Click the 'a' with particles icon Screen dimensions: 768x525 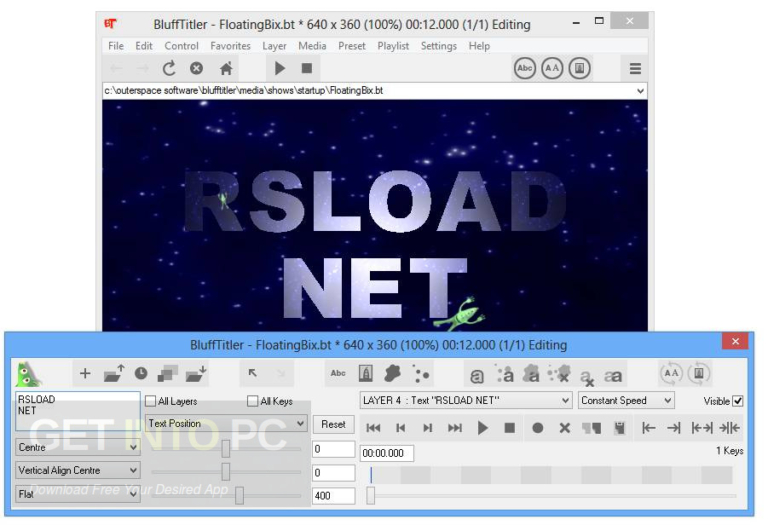tap(504, 374)
